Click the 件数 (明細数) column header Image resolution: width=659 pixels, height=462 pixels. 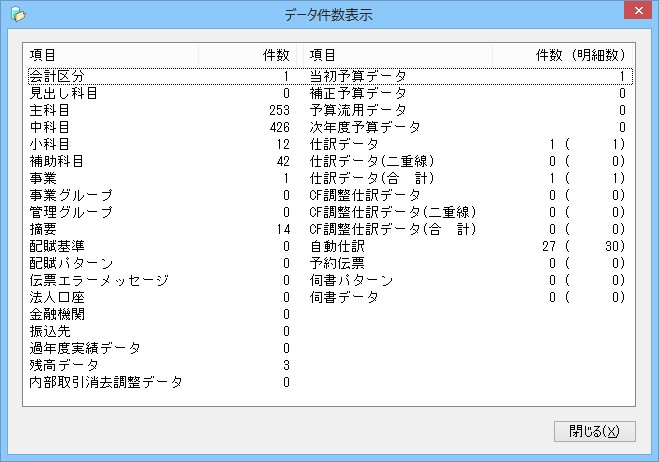point(580,54)
